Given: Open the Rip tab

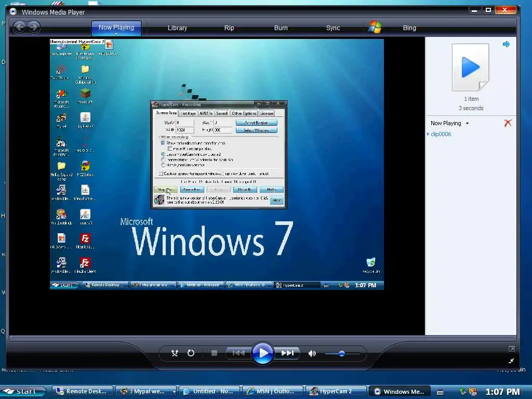Looking at the screenshot, I should (x=229, y=28).
